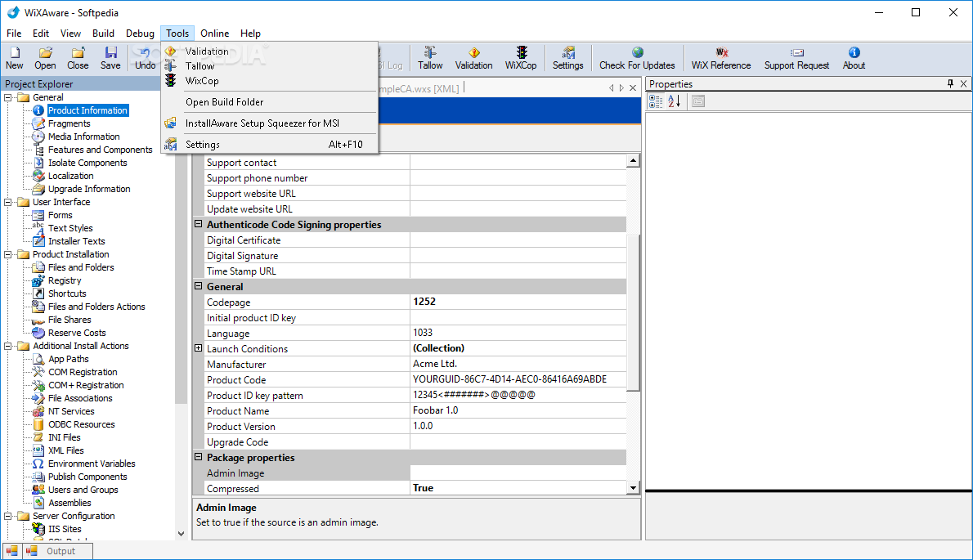
Task: Move to the next document tab arrow
Action: tap(621, 88)
